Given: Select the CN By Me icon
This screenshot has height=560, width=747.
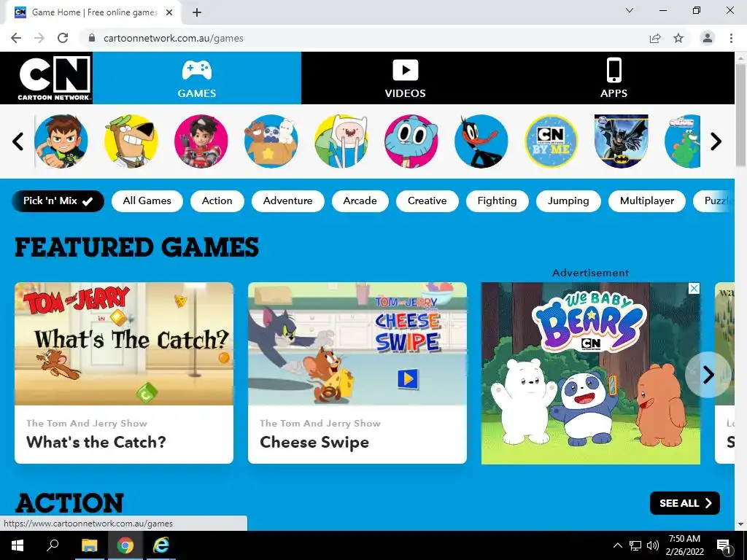Looking at the screenshot, I should (551, 141).
